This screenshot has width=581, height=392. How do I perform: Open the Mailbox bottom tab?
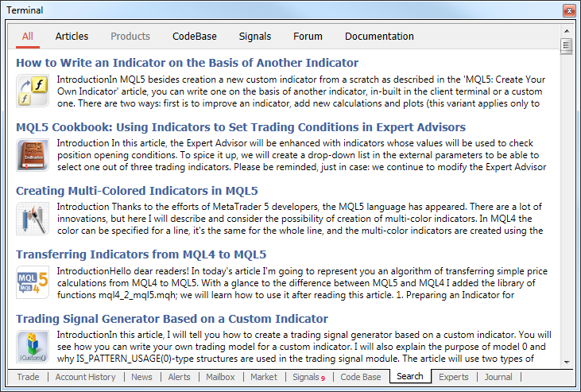point(220,378)
